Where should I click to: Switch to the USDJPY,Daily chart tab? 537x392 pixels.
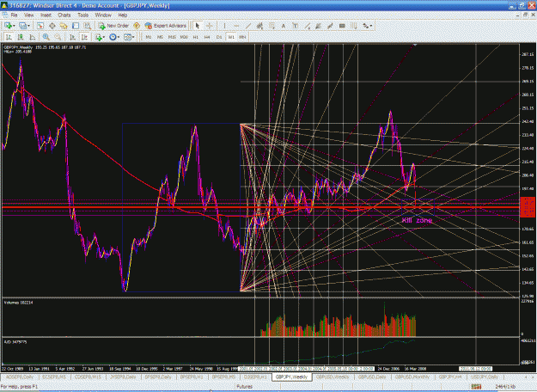(x=485, y=377)
